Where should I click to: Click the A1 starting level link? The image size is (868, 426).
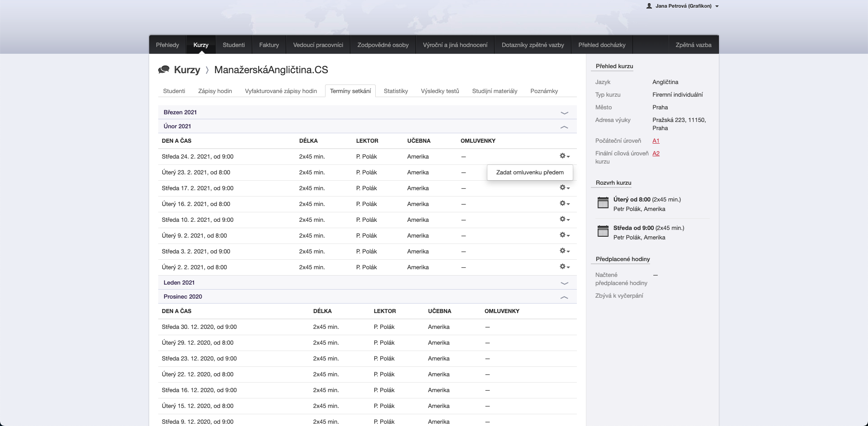tap(656, 140)
